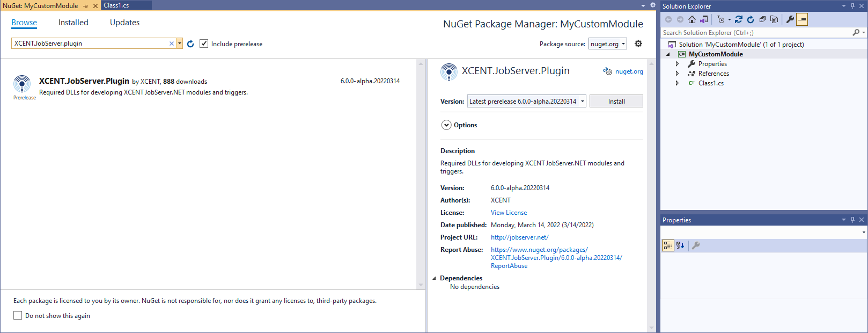Open nuget.org link in details

tap(629, 71)
